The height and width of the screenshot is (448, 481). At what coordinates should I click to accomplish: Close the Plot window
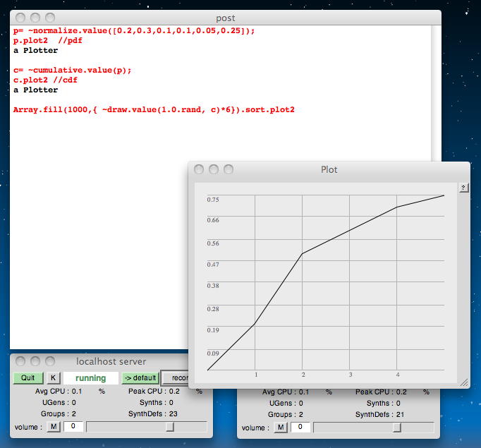coord(200,169)
